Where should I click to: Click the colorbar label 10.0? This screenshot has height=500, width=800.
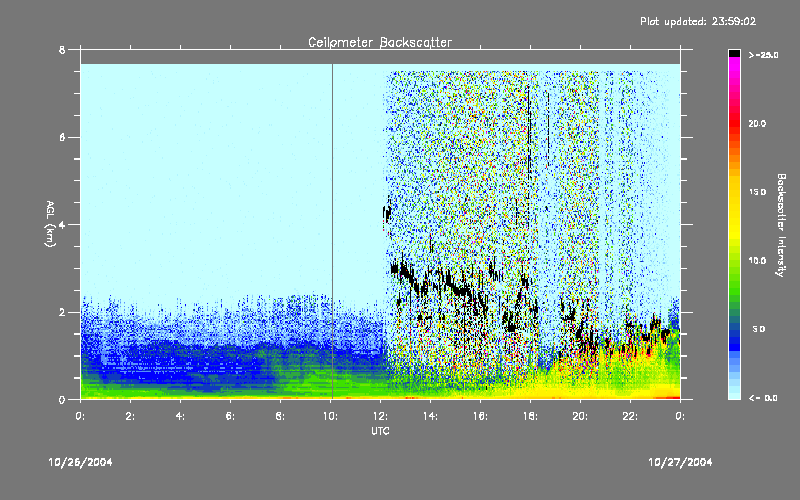coord(757,261)
